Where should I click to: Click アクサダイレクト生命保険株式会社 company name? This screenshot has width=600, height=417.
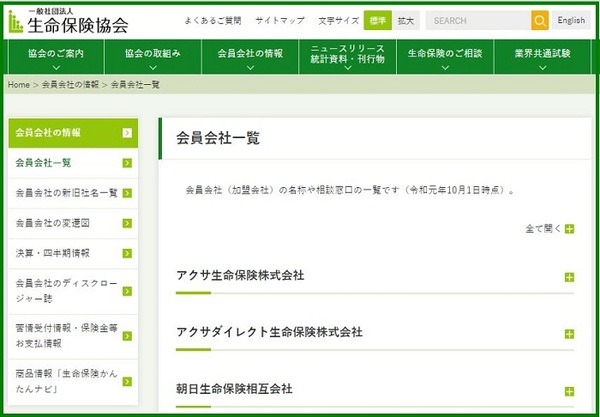coord(269,332)
